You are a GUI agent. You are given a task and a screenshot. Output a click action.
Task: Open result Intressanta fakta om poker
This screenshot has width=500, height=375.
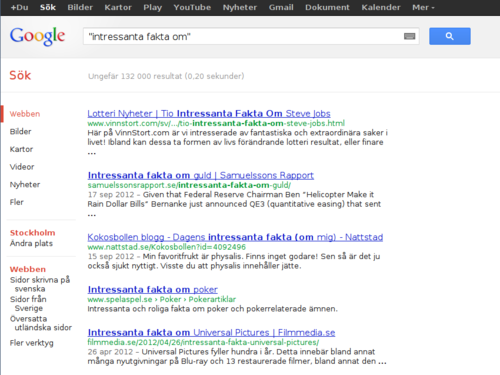(153, 290)
